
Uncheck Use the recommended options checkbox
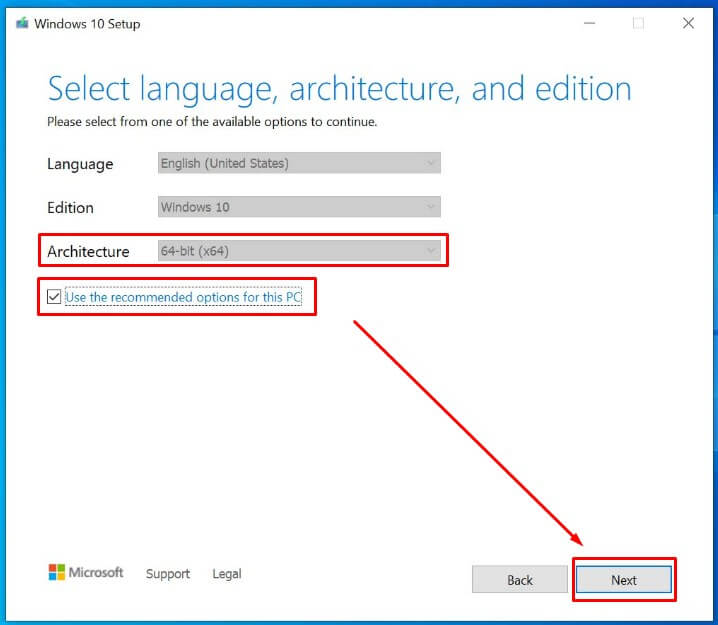point(54,297)
